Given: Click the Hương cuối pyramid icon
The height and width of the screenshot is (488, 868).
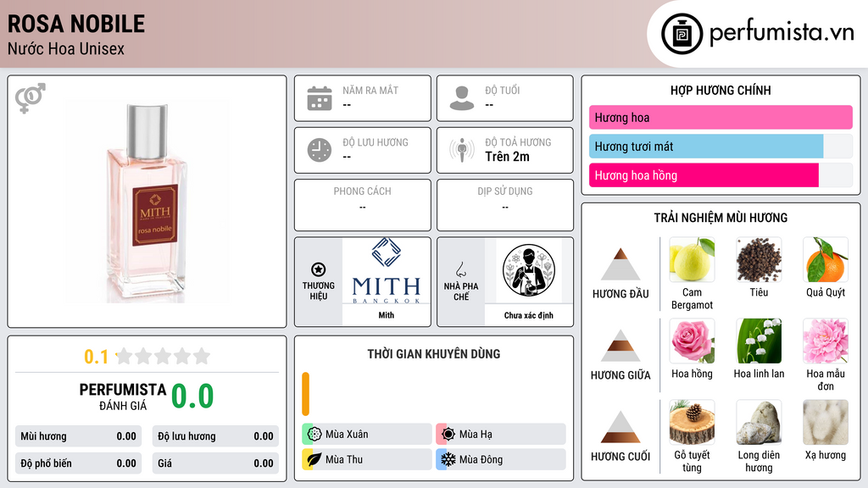Looking at the screenshot, I should [x=620, y=427].
